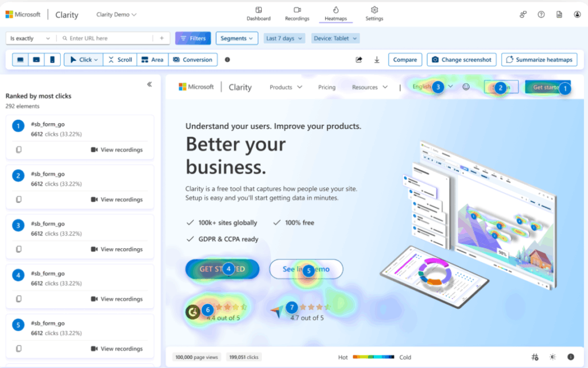
Task: Click heatmap marker 7 on 4.7 rating
Action: point(292,307)
